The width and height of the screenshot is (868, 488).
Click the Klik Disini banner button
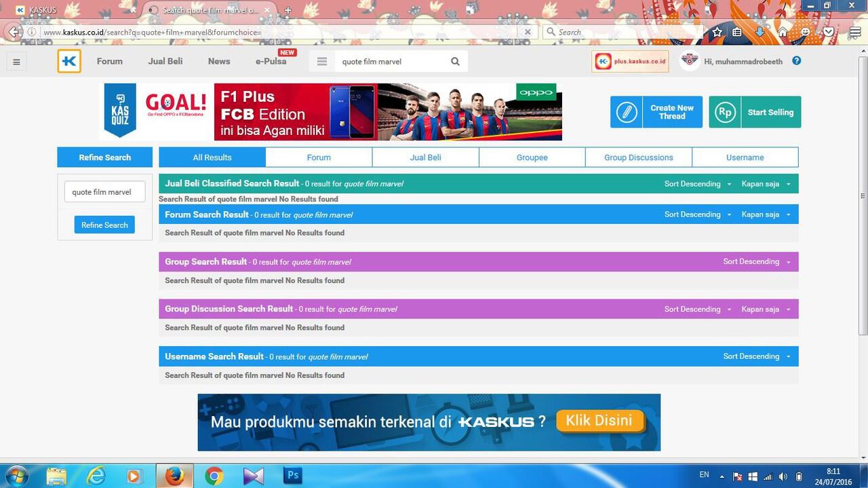click(599, 421)
